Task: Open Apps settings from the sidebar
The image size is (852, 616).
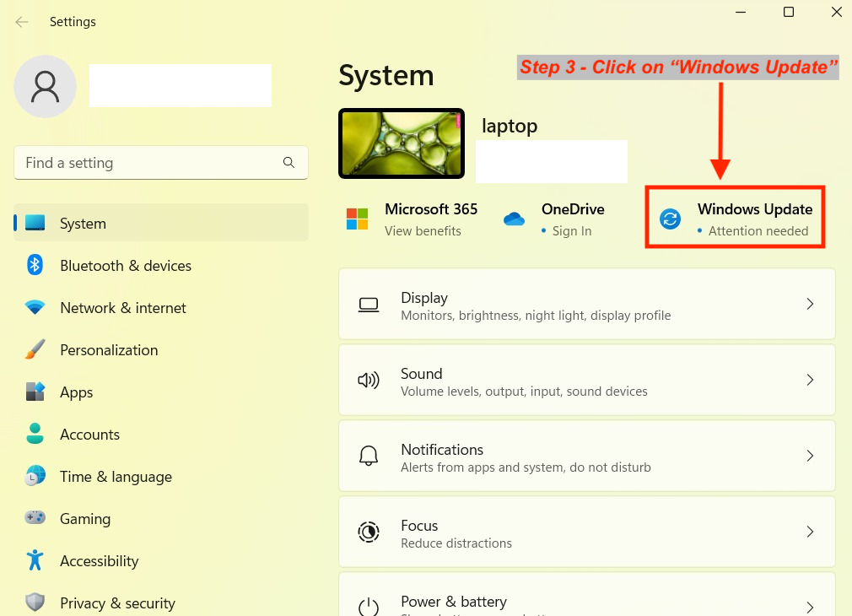Action: click(x=76, y=392)
